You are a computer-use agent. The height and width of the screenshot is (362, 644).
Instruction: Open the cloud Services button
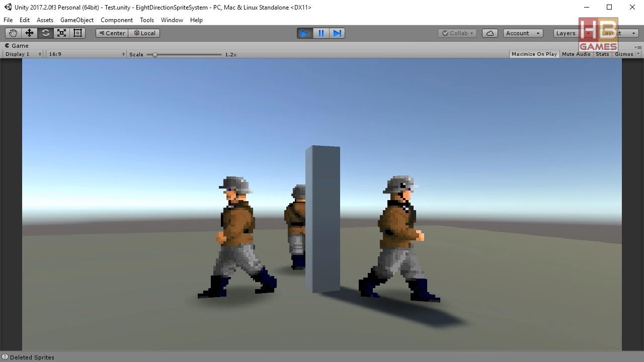click(x=490, y=33)
